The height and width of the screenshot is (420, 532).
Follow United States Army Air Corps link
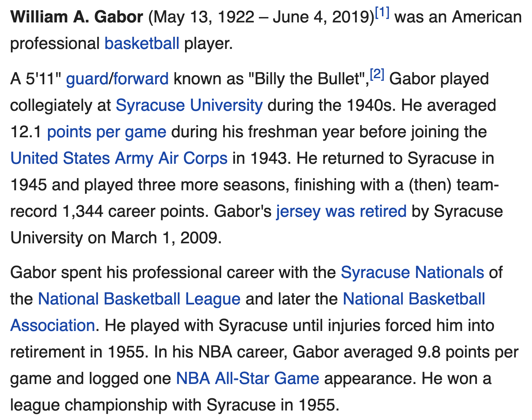[119, 158]
